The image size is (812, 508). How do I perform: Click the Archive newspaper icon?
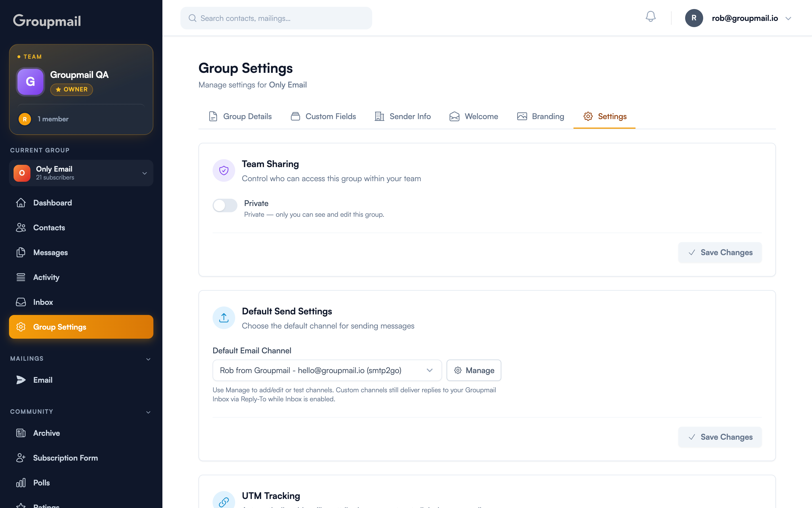pos(21,433)
